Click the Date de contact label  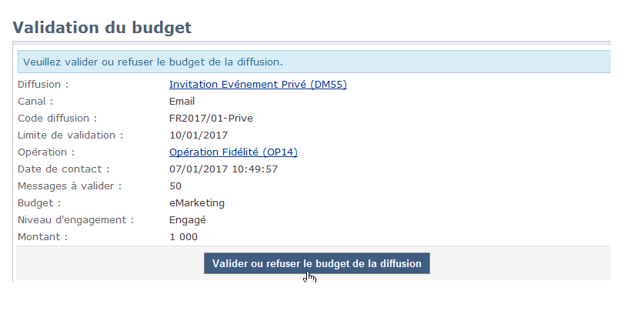(x=64, y=169)
